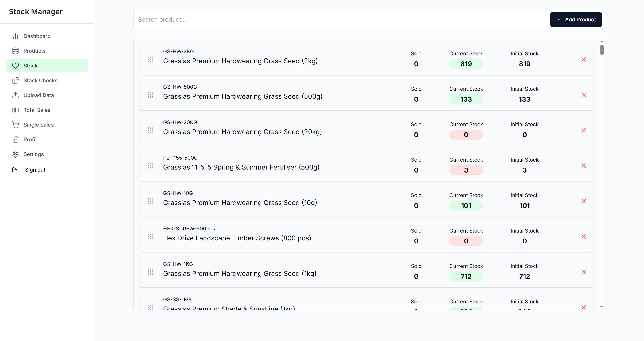This screenshot has height=341, width=644.
Task: Click the Upload Data arrow icon
Action: click(16, 95)
